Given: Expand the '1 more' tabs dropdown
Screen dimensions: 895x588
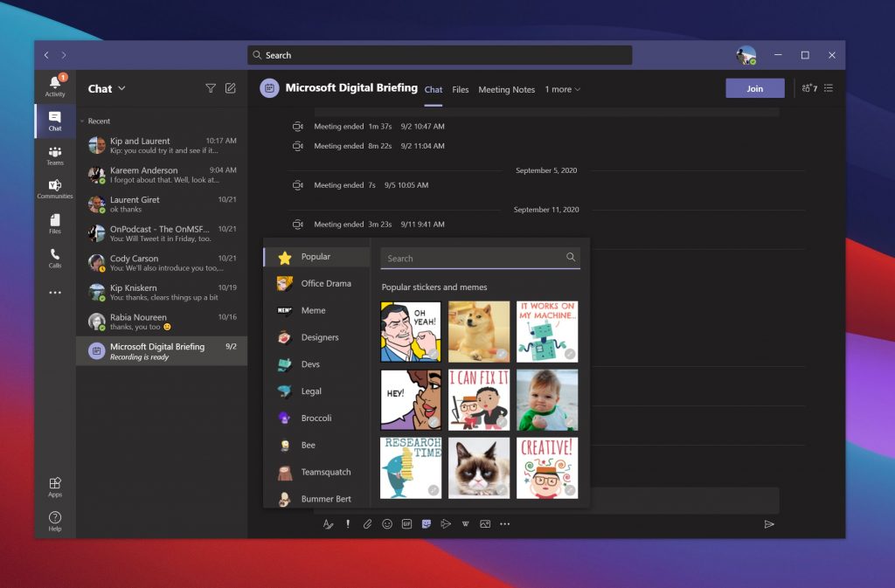Looking at the screenshot, I should (563, 89).
